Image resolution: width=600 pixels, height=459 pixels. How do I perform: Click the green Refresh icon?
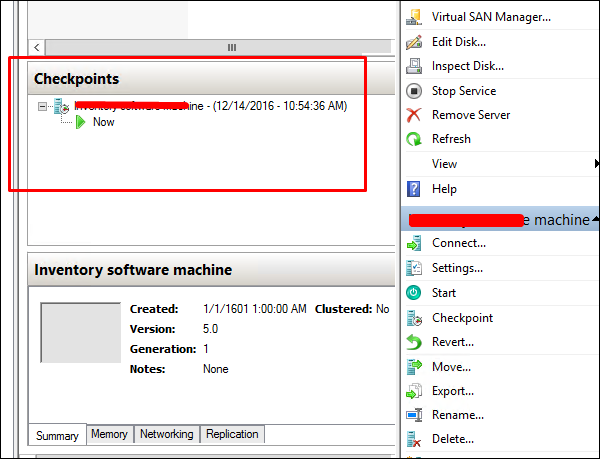point(414,139)
